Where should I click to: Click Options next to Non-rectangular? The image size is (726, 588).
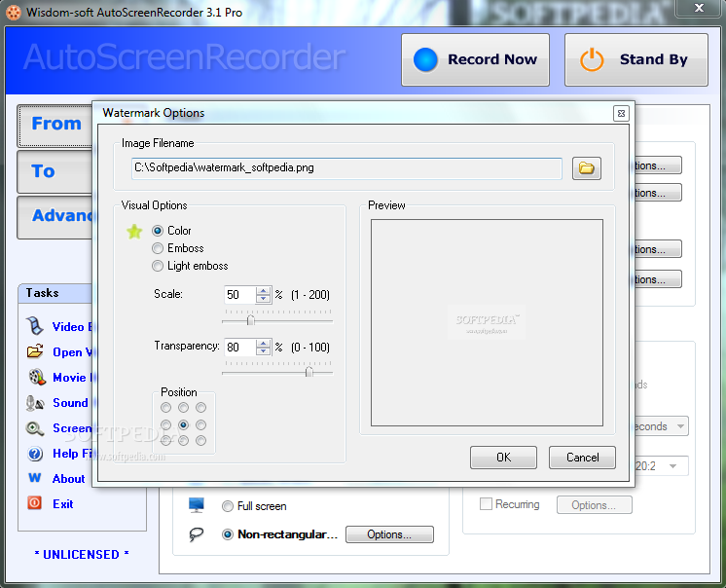[389, 534]
